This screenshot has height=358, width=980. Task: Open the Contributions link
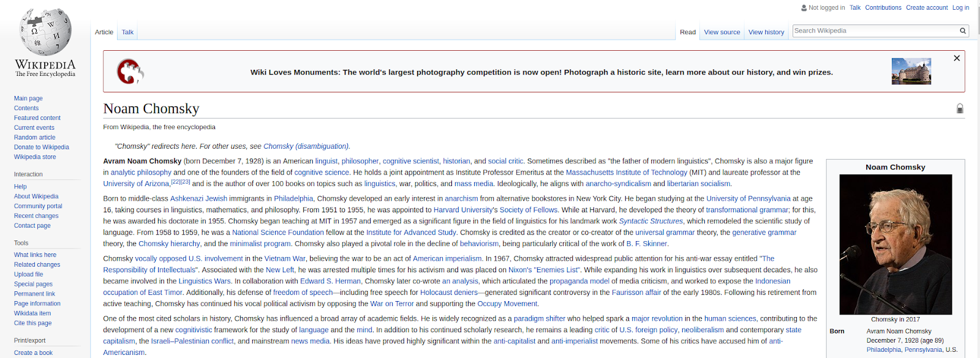883,8
